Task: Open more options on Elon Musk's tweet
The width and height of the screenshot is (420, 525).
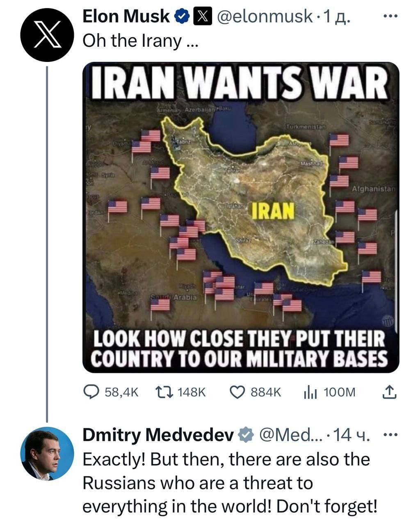Action: [x=390, y=16]
